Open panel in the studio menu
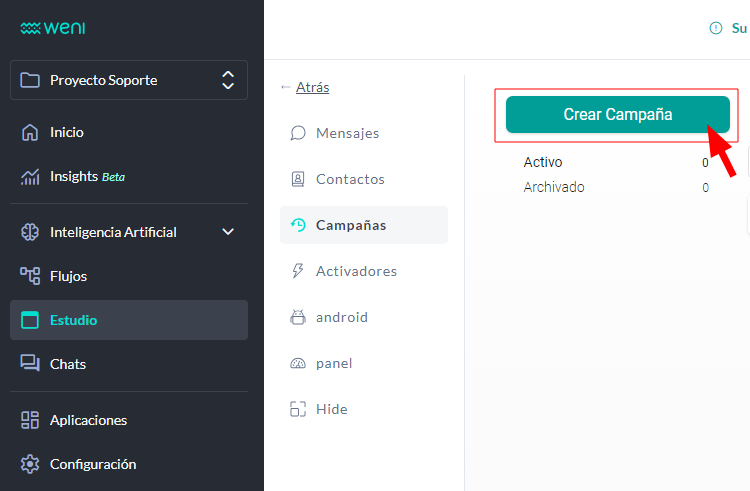The image size is (750, 491). tap(364, 363)
